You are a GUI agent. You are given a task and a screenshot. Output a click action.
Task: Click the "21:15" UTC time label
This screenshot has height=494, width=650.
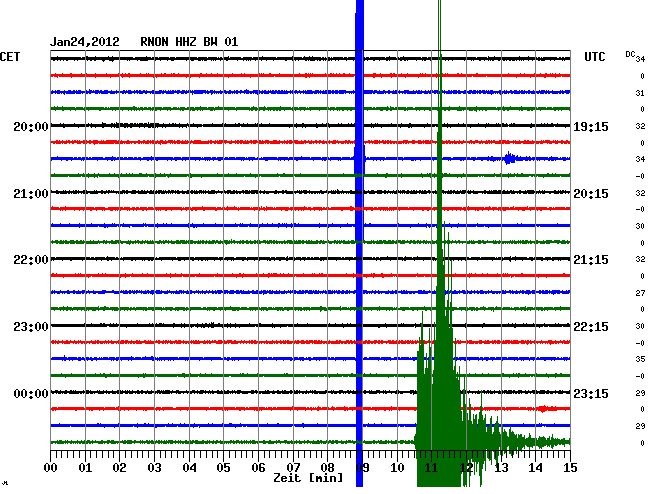click(x=591, y=260)
